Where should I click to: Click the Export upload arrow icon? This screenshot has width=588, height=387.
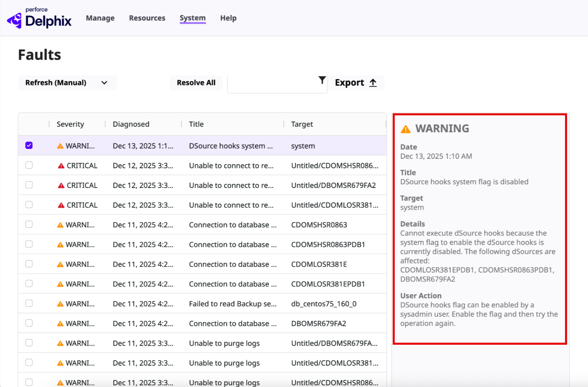(x=373, y=83)
